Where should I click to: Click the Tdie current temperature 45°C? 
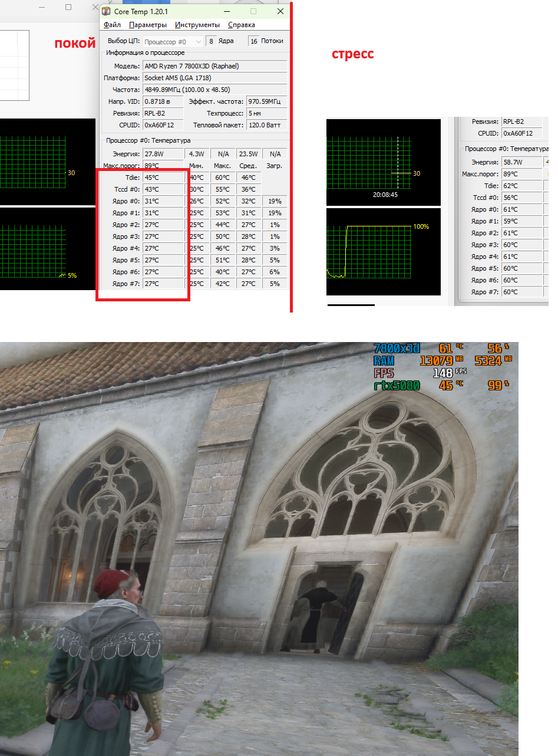pyautogui.click(x=163, y=178)
